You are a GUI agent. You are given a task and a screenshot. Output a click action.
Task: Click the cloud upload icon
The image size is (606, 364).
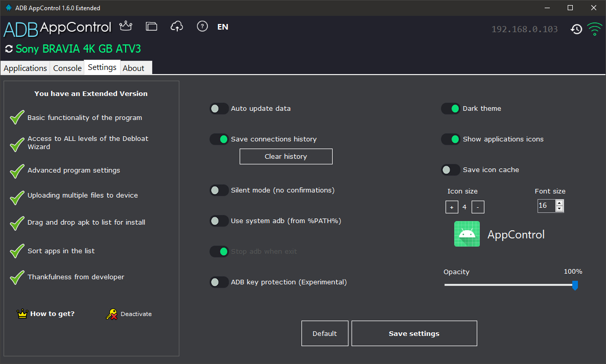pos(176,27)
